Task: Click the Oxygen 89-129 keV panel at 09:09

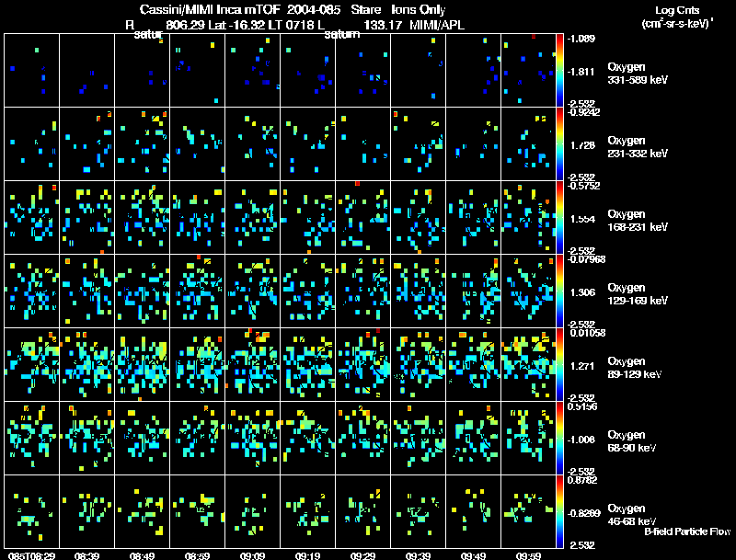Action: point(252,364)
